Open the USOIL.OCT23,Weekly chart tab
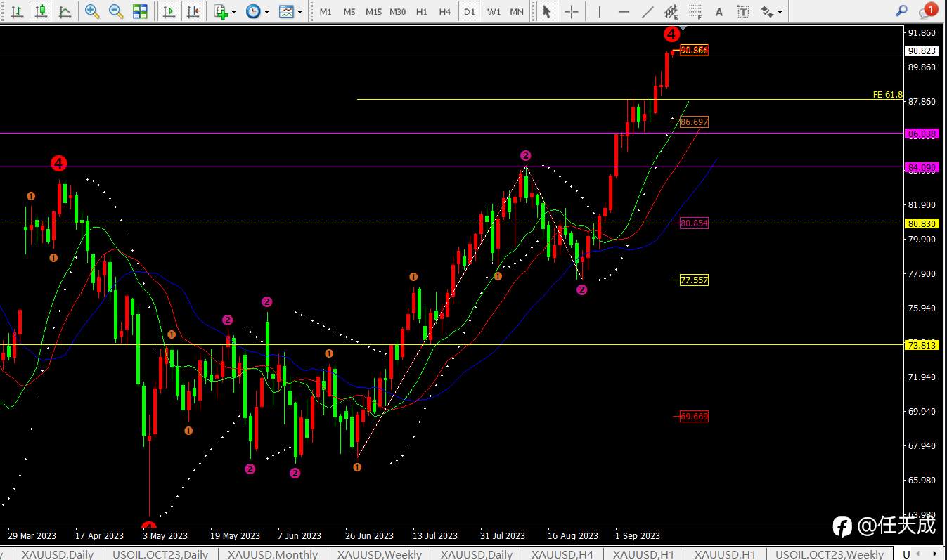947x560 pixels. (830, 554)
